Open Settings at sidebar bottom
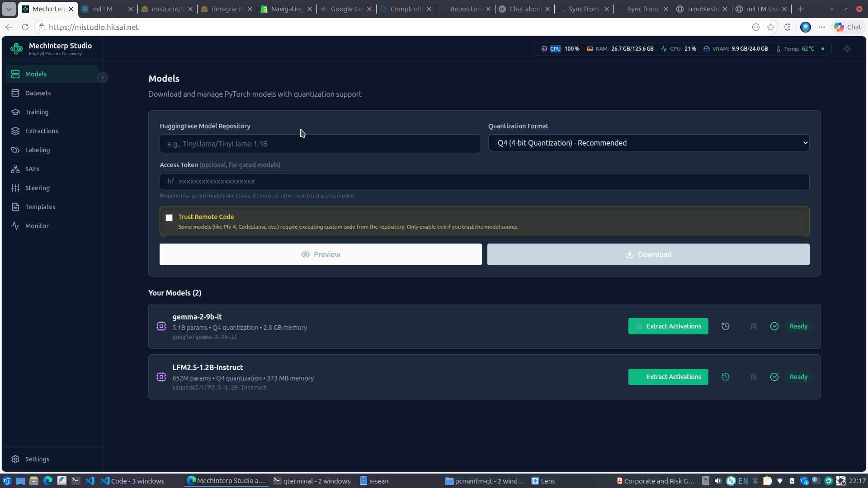868x488 pixels. (x=52, y=459)
